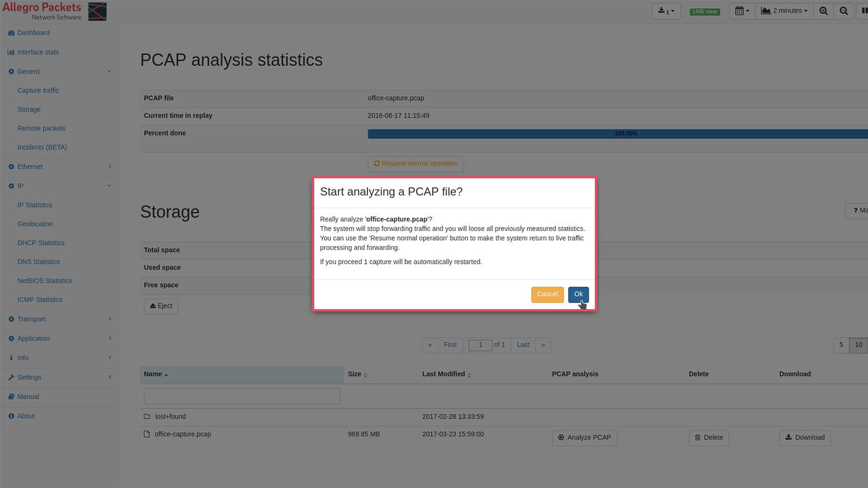The width and height of the screenshot is (868, 488).
Task: Click the Name filter input field
Action: (242, 396)
